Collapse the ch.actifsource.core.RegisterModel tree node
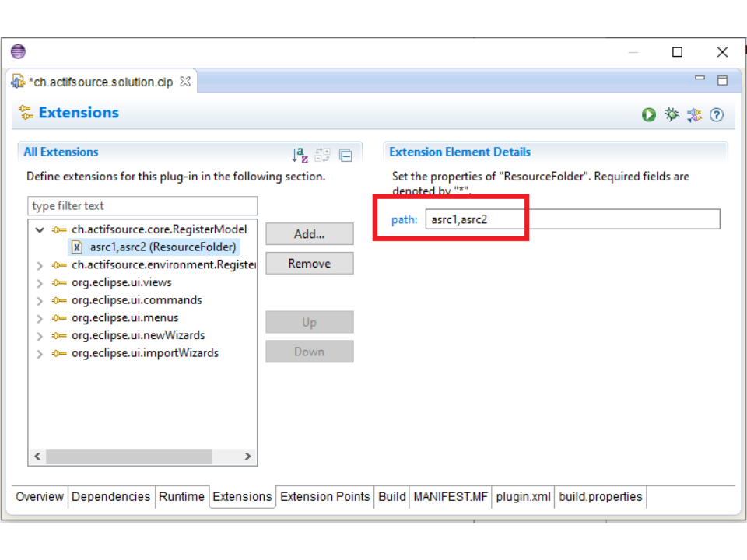This screenshot has width=747, height=560. 40,230
